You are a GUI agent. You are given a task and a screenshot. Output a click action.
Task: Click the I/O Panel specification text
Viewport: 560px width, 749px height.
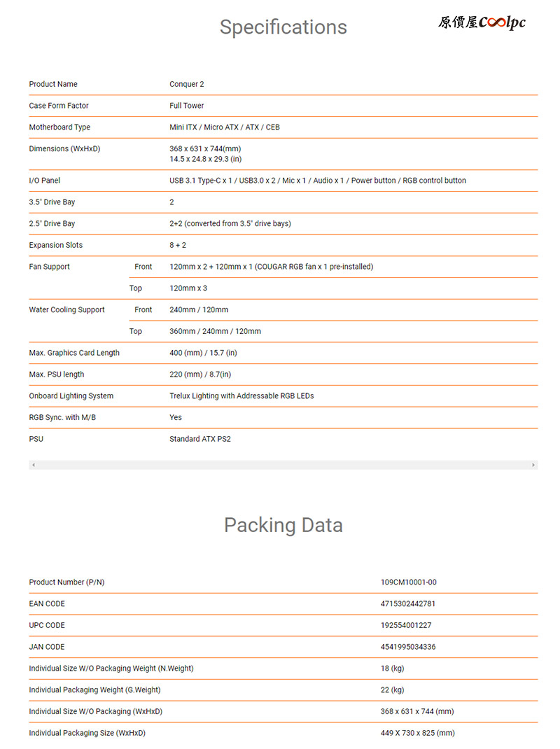point(318,181)
